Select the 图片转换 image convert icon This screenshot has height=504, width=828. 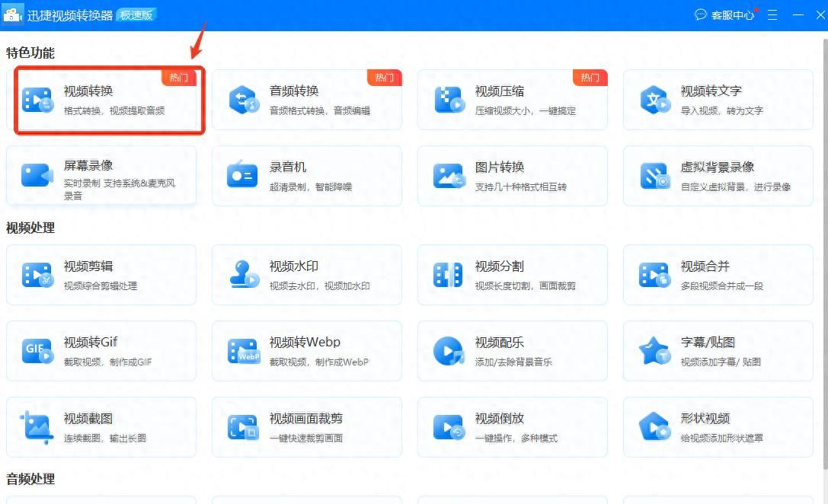(449, 176)
